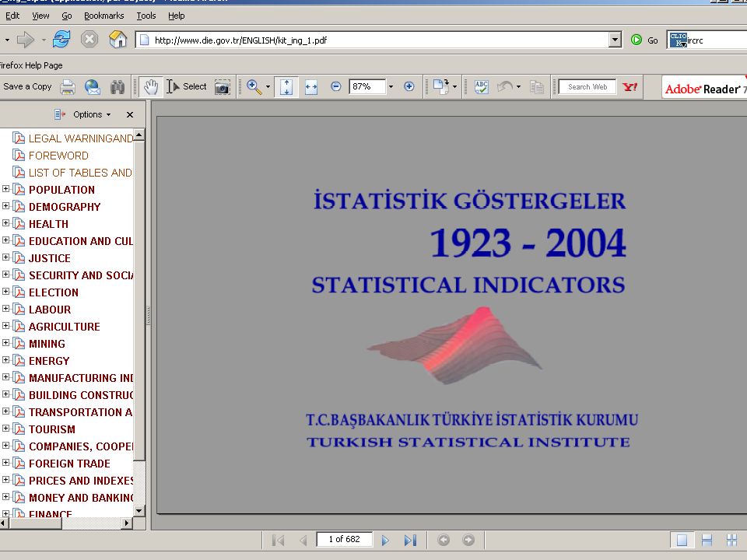
Task: Open the LEGAL WARNING bookmark
Action: point(80,138)
